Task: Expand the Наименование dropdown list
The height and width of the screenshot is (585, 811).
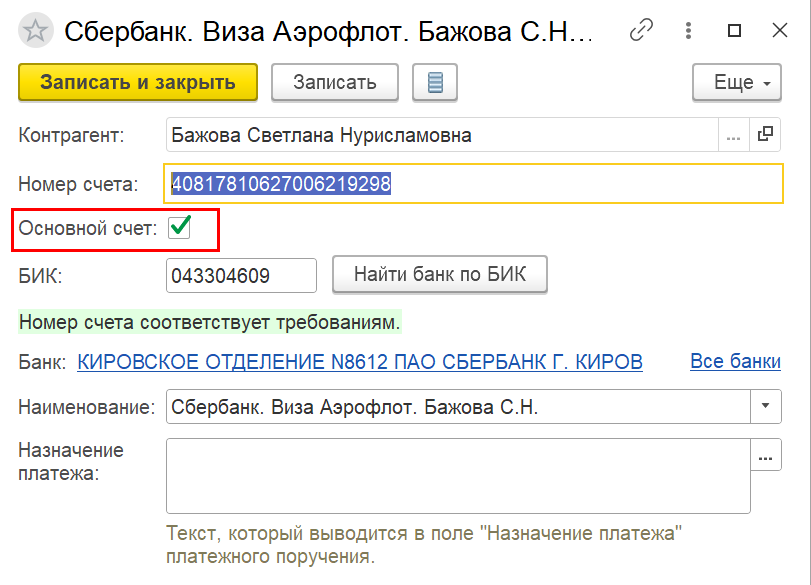Action: pyautogui.click(x=766, y=407)
